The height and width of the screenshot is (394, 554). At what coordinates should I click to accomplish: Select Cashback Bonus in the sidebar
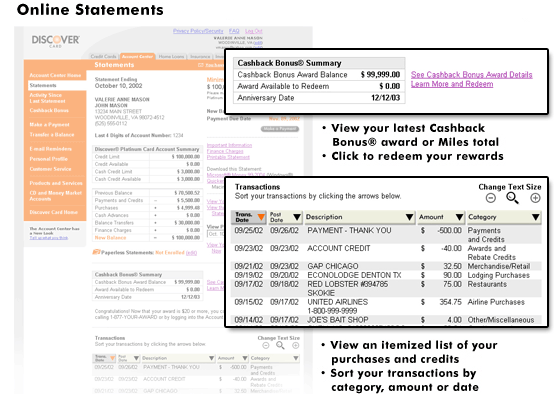pos(49,110)
